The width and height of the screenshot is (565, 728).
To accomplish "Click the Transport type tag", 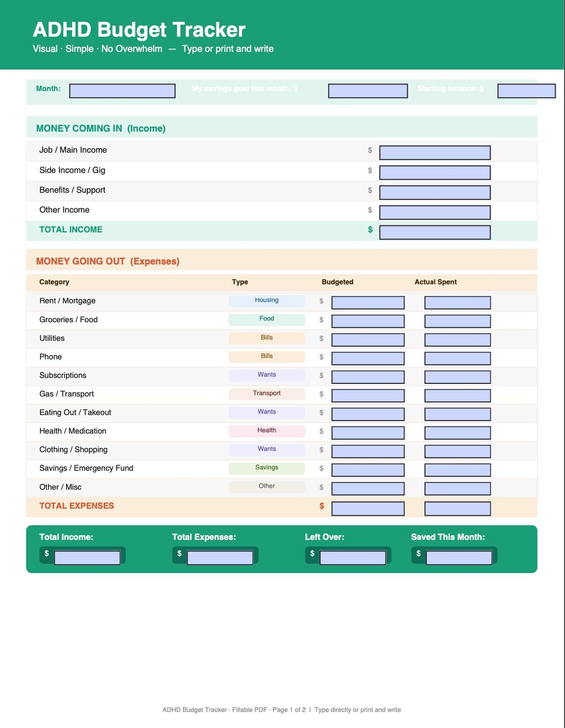I will [x=267, y=393].
